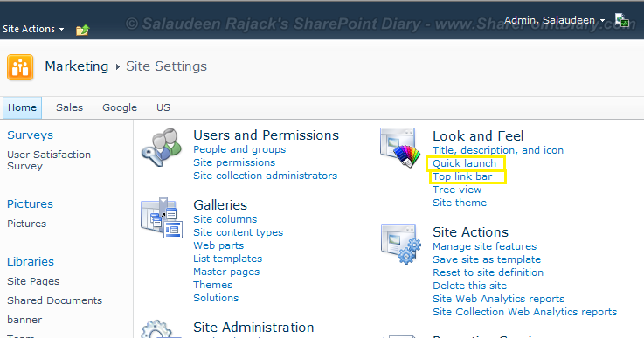This screenshot has width=644, height=338.
Task: Open the Pictures library link under Pictures
Action: coord(27,224)
